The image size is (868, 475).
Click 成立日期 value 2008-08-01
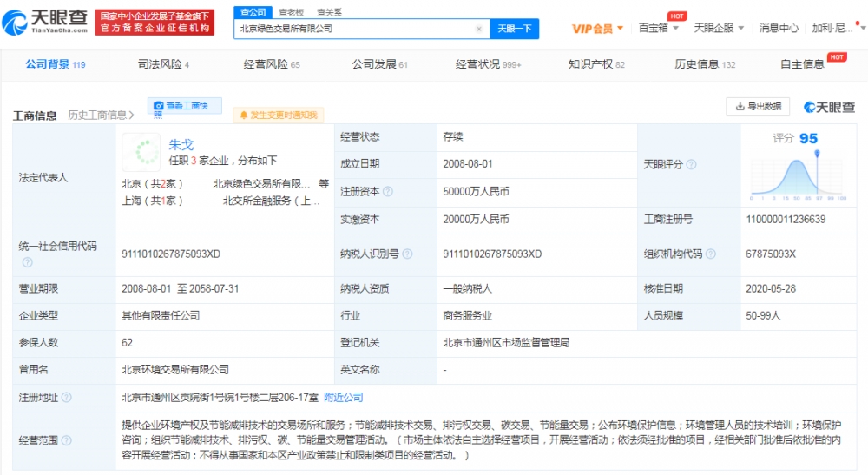point(468,164)
